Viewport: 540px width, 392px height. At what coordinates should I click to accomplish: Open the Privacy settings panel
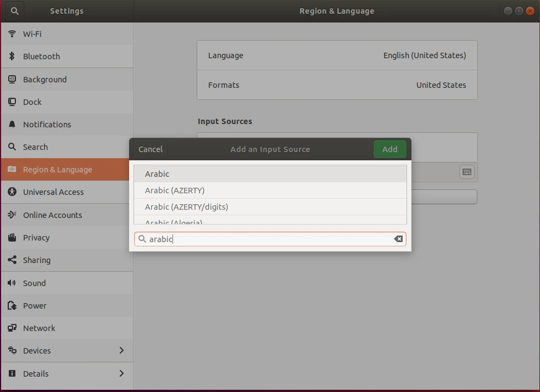(67, 238)
